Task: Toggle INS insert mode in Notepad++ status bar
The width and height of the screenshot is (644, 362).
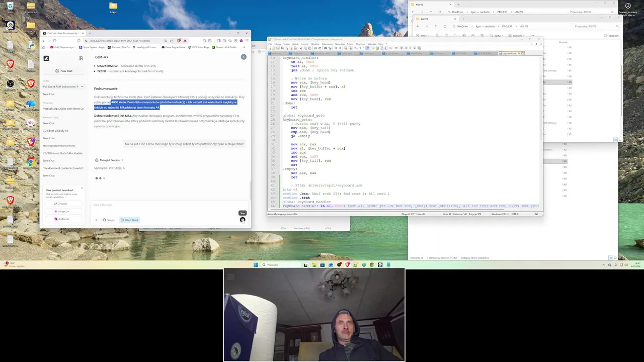Action: tap(536, 214)
